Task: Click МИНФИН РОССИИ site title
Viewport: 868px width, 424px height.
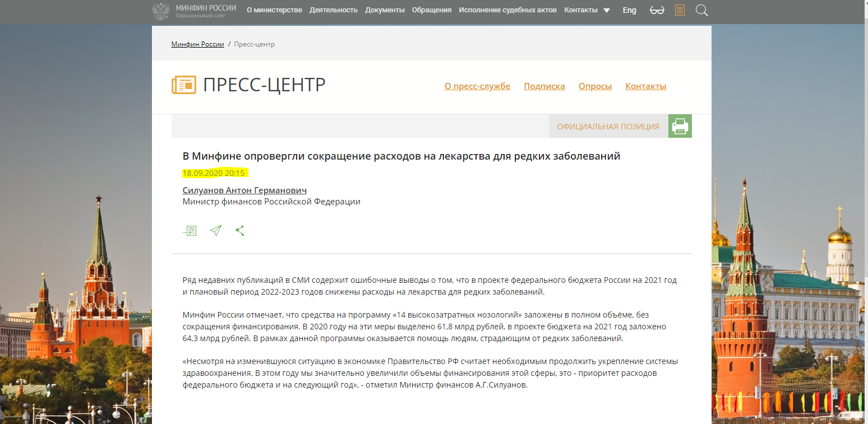Action: click(x=206, y=8)
